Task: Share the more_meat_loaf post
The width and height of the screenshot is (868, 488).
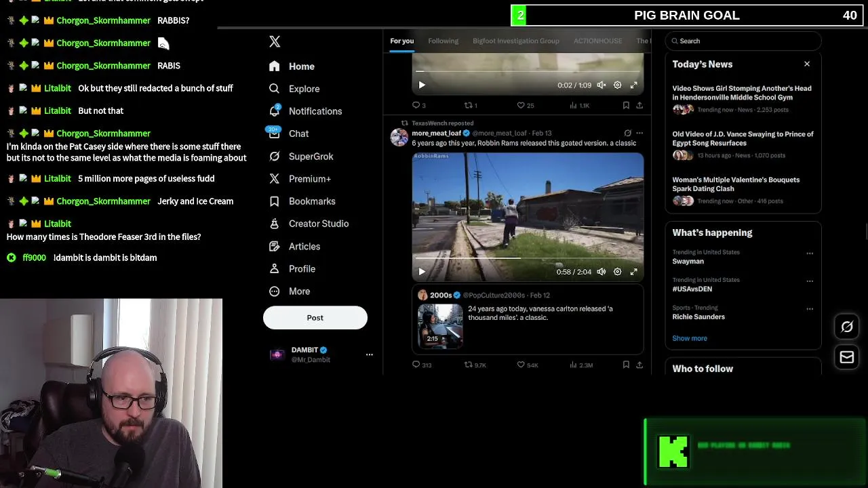Action: [639, 365]
